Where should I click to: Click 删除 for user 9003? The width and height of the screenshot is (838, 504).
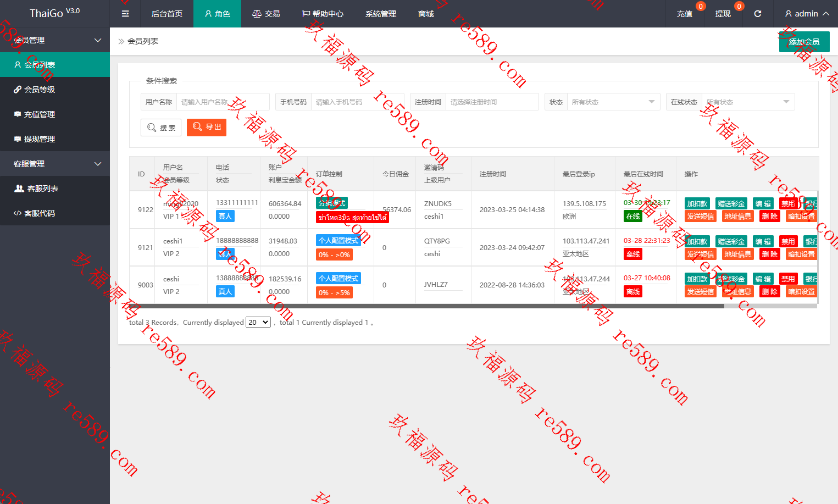tap(769, 292)
